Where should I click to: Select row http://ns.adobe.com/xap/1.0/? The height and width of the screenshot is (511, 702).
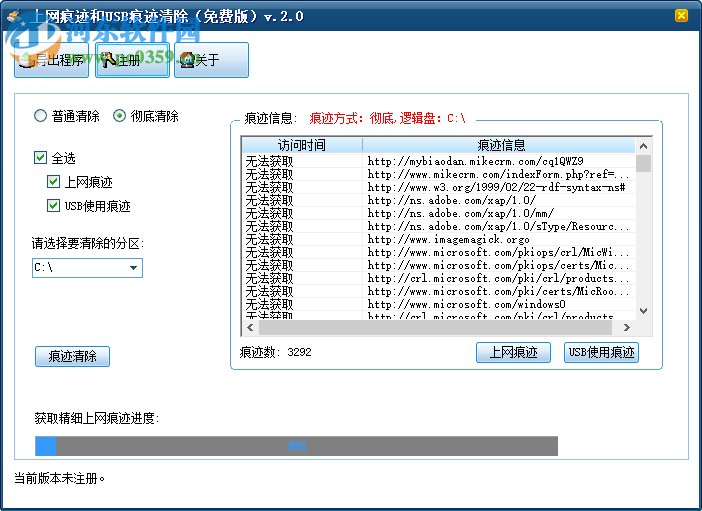438,200
